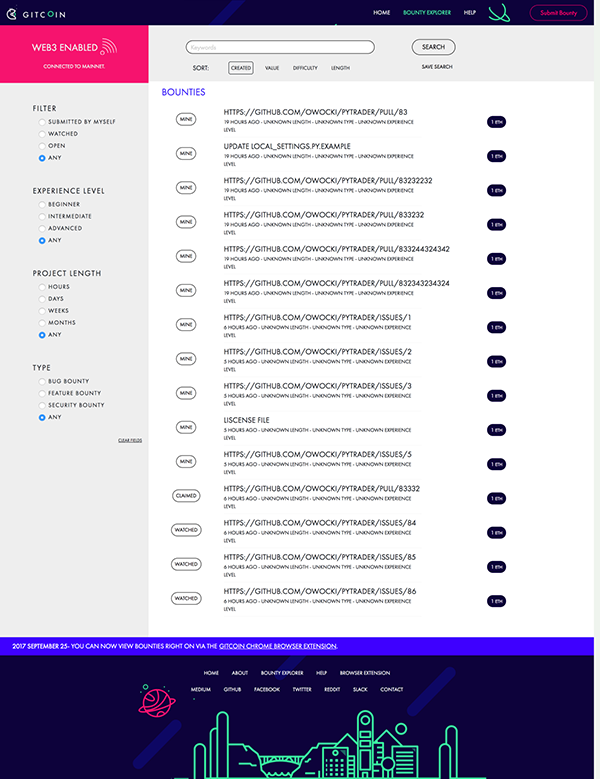Viewport: 600px width, 779px height.
Task: Click MINE badge for issues/1 bounty
Action: pos(186,324)
